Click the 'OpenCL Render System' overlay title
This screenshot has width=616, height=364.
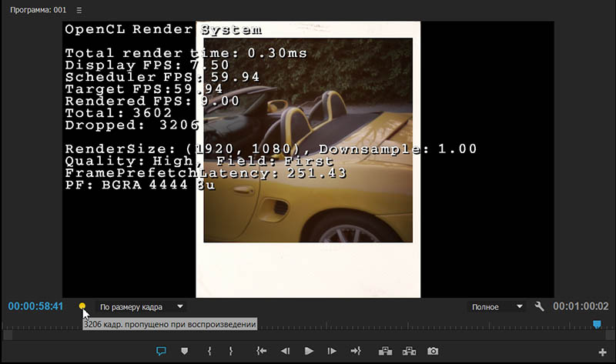coord(163,29)
